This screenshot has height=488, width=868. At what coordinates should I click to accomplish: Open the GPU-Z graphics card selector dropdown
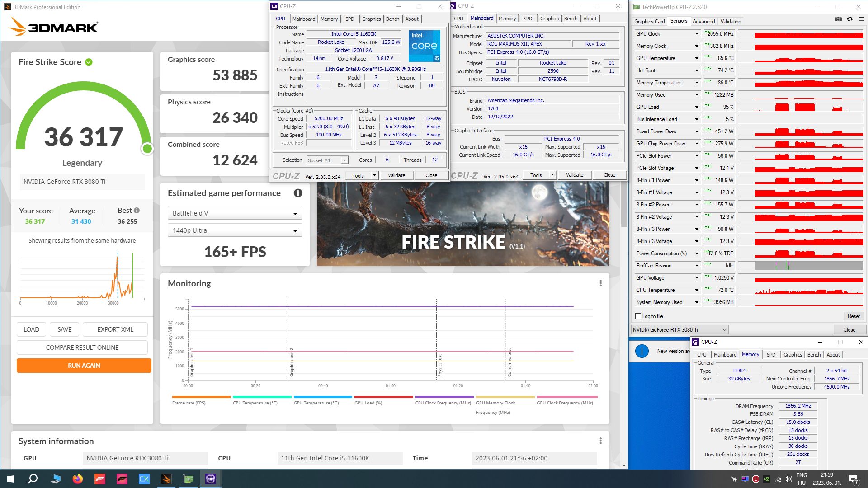point(679,330)
